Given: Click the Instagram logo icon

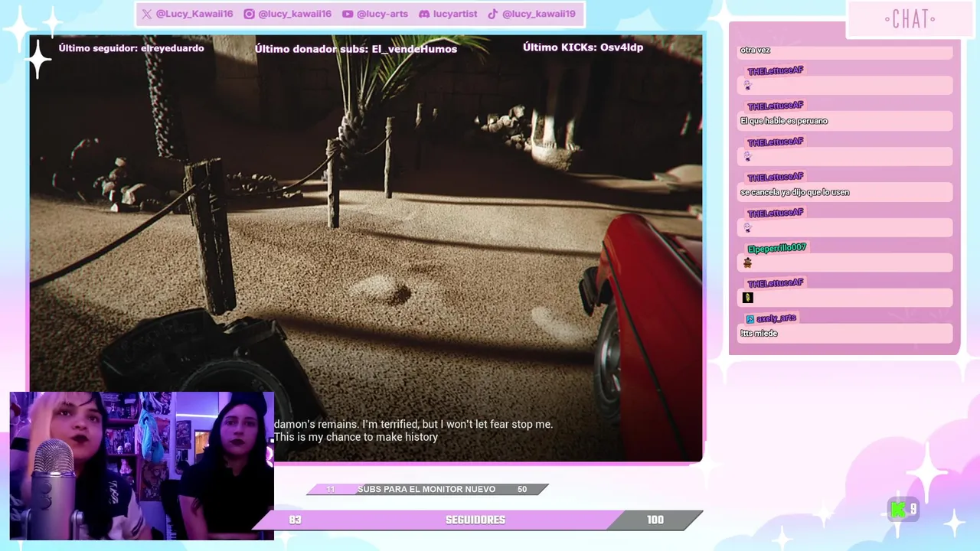Looking at the screenshot, I should (249, 14).
